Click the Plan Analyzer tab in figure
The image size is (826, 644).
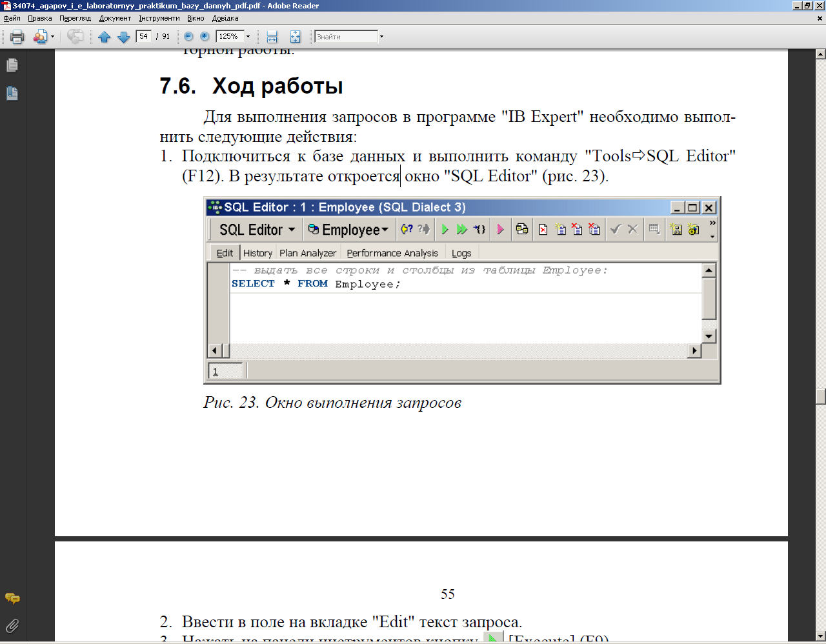point(308,253)
